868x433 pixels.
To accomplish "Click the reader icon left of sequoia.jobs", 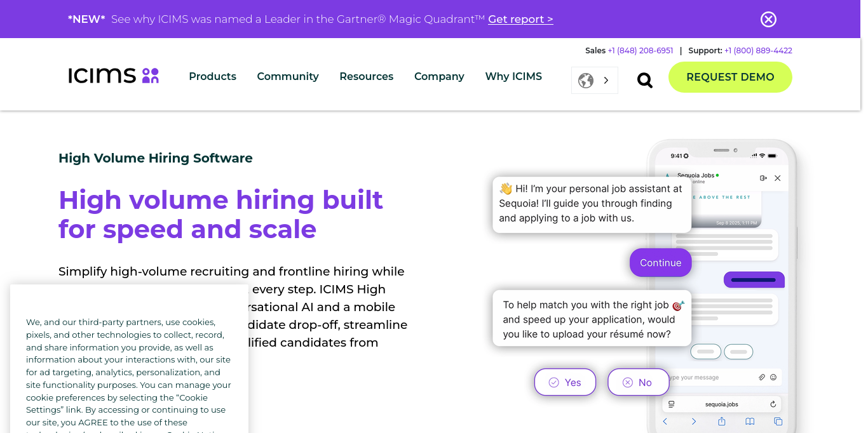I will (x=672, y=404).
